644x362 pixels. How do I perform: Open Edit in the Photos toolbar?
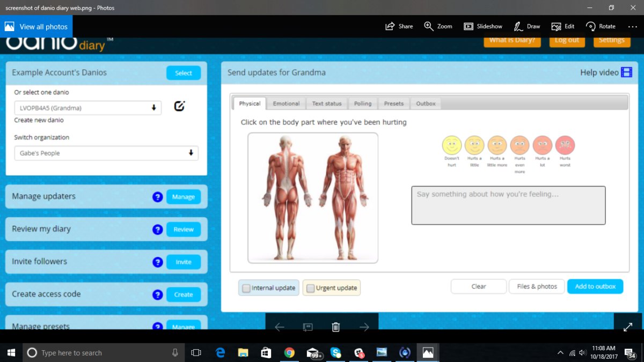[562, 26]
